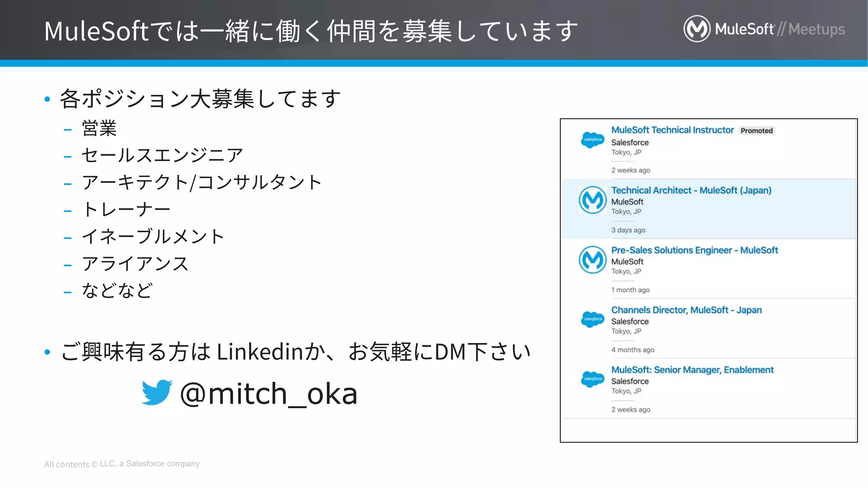The image size is (868, 488).
Task: Click the slide title MuleSoftでは一緒に働く仲間を募集しています
Action: (x=311, y=31)
